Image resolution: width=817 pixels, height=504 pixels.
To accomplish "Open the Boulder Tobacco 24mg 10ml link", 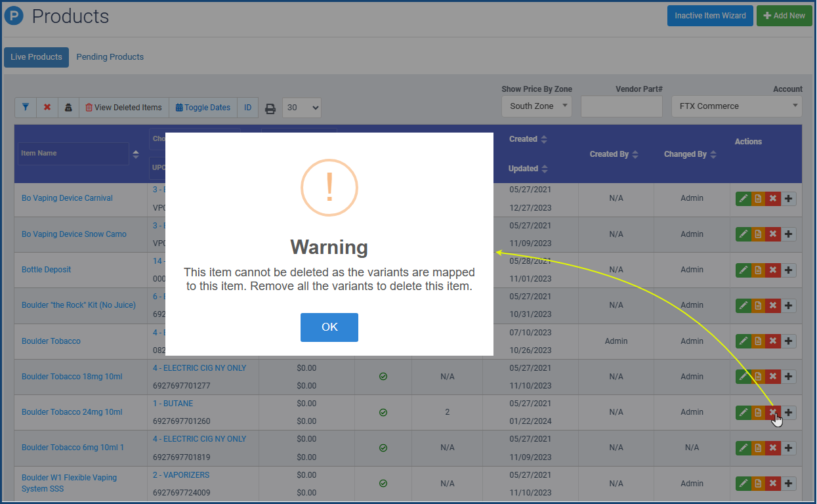I will click(72, 412).
